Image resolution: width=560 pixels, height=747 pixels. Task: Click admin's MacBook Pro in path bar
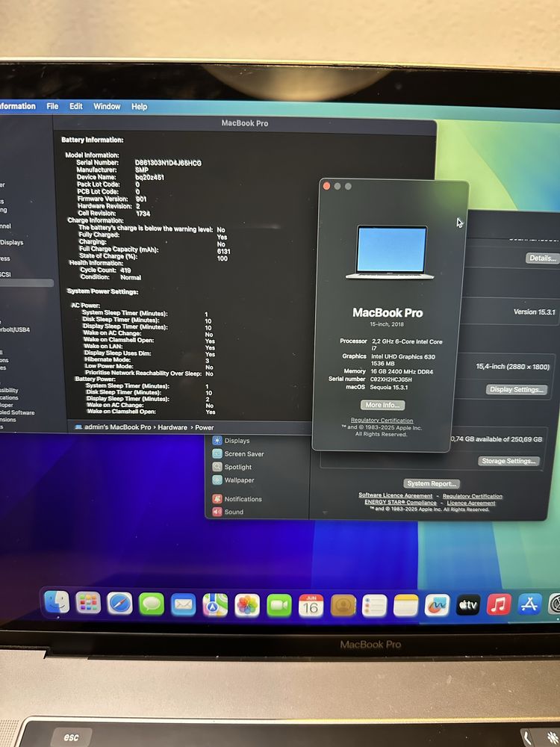pos(118,427)
